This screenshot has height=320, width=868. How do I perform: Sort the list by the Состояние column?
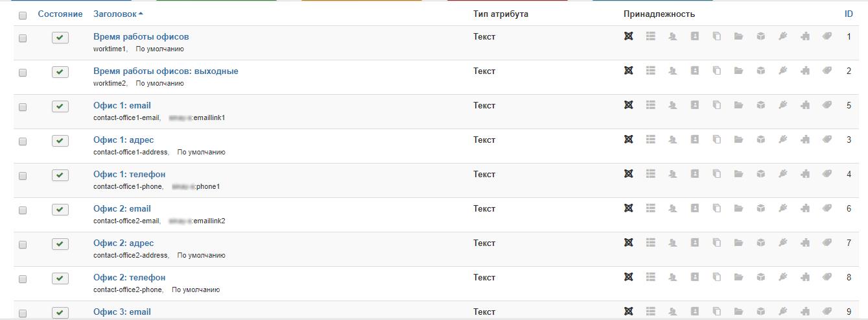click(60, 14)
